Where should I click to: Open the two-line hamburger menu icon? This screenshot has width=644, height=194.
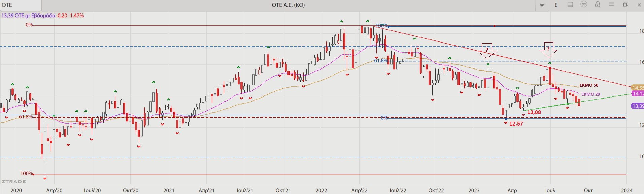612,4
